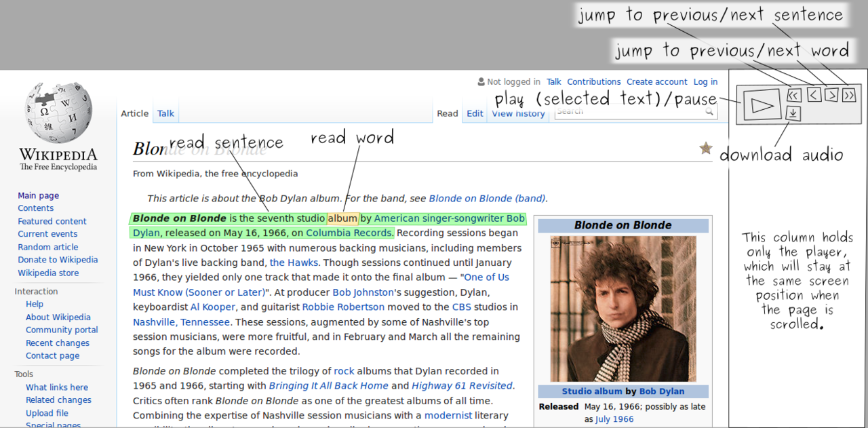Open the Help link under Interaction

(35, 305)
